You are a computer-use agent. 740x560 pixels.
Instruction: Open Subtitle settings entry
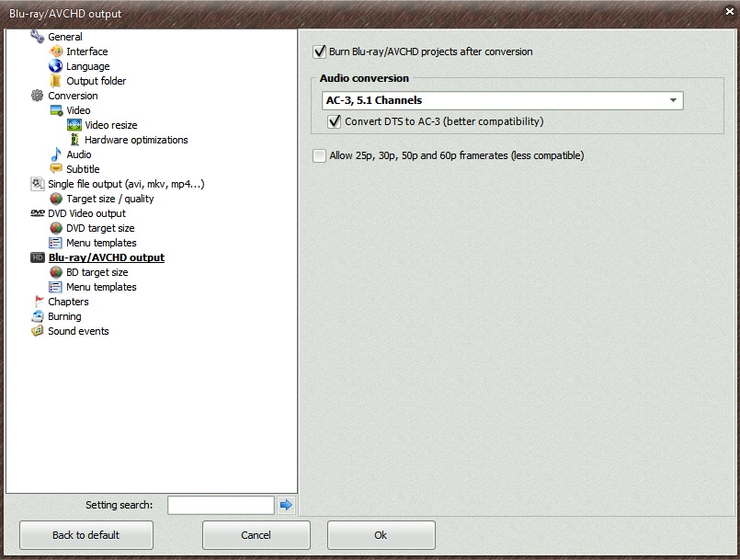(x=83, y=169)
